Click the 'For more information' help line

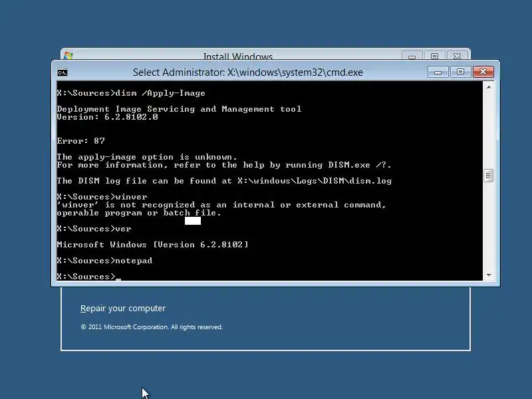(224, 165)
